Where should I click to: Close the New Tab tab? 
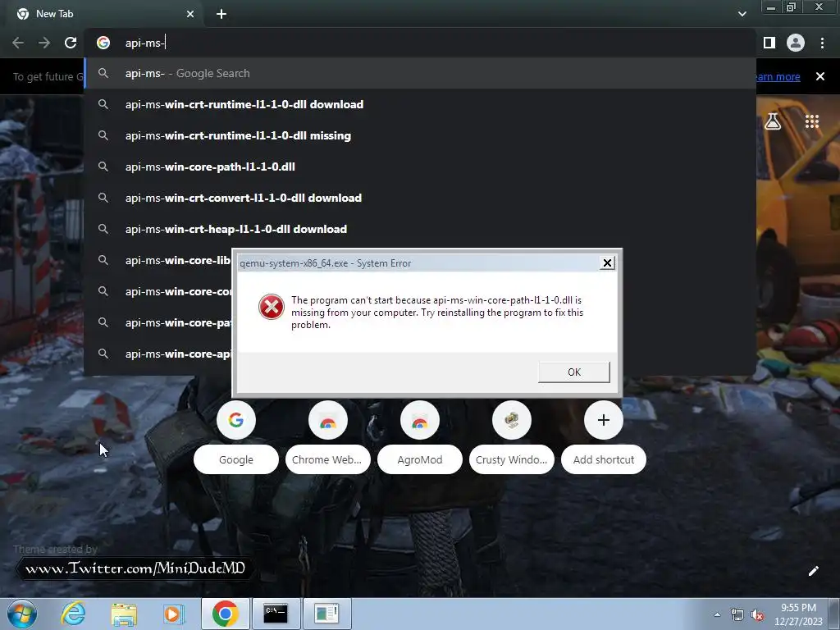pyautogui.click(x=190, y=14)
